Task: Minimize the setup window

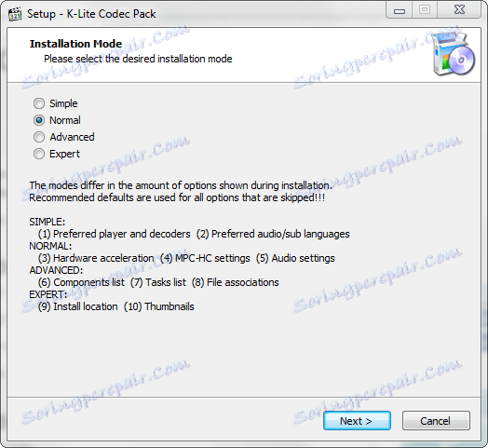Action: pos(400,11)
